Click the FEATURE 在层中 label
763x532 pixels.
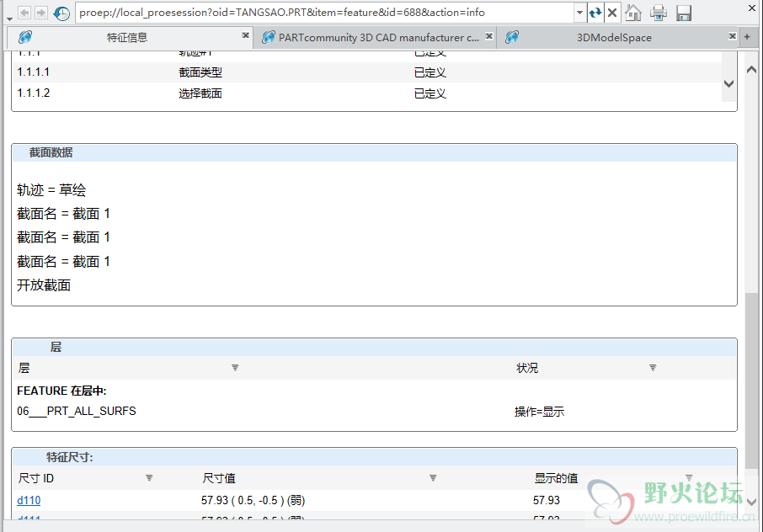point(61,391)
